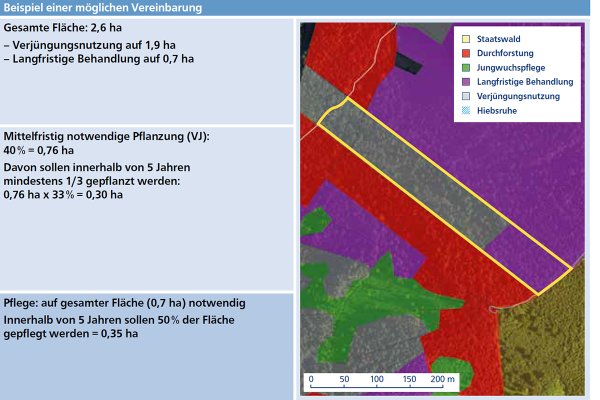Click the calculation '0,76 ha x 33 % = 0,30 ha'
The image size is (600, 400).
(x=63, y=195)
